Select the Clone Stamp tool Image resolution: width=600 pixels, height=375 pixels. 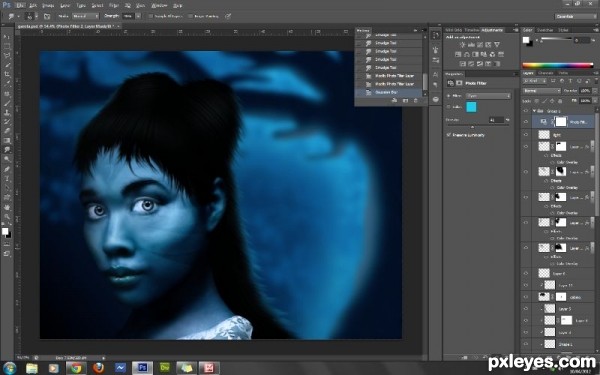point(7,113)
